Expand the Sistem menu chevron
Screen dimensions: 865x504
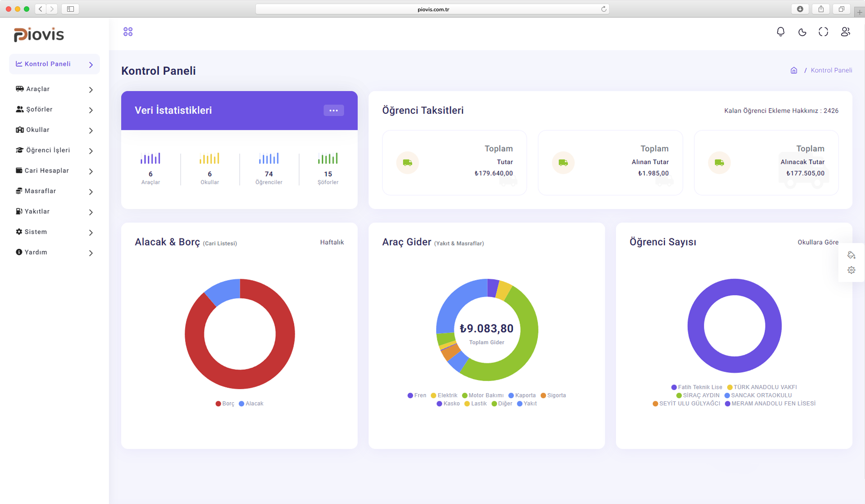(91, 232)
